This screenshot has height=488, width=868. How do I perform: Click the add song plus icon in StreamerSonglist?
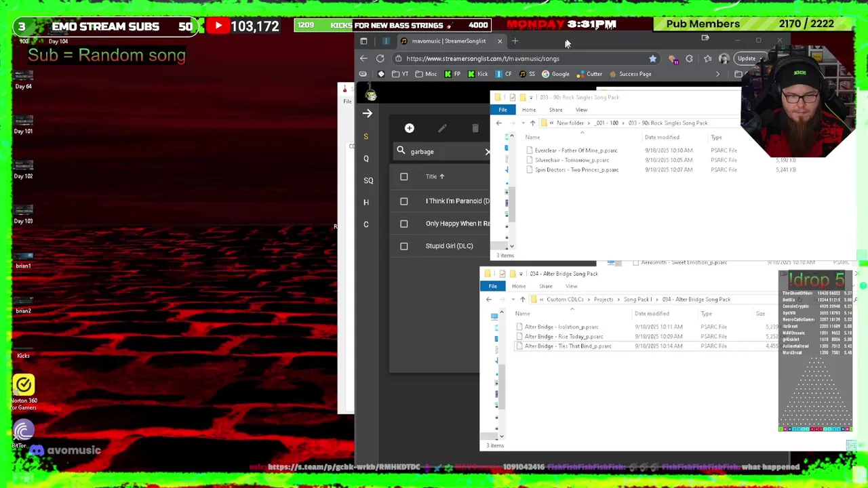point(409,128)
